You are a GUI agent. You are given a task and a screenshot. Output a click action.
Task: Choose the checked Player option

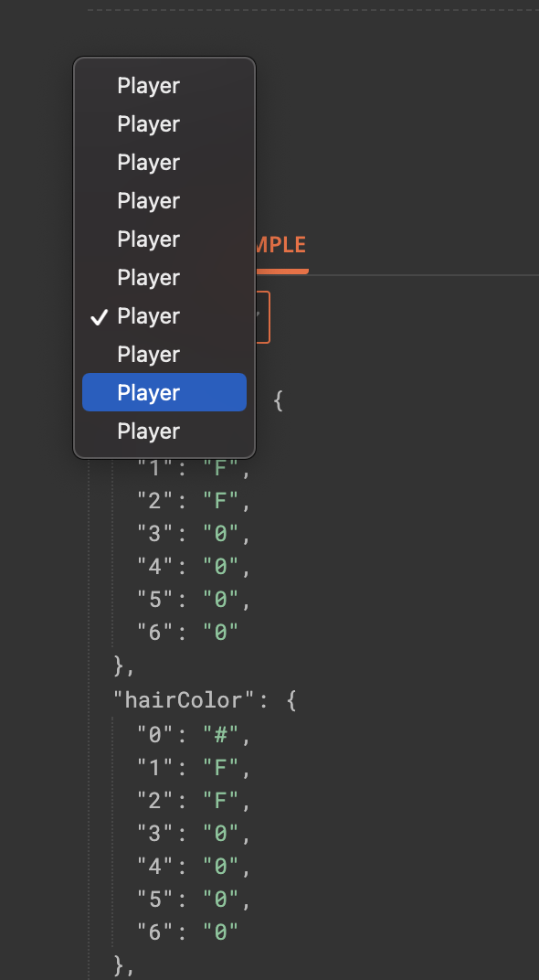pos(148,315)
